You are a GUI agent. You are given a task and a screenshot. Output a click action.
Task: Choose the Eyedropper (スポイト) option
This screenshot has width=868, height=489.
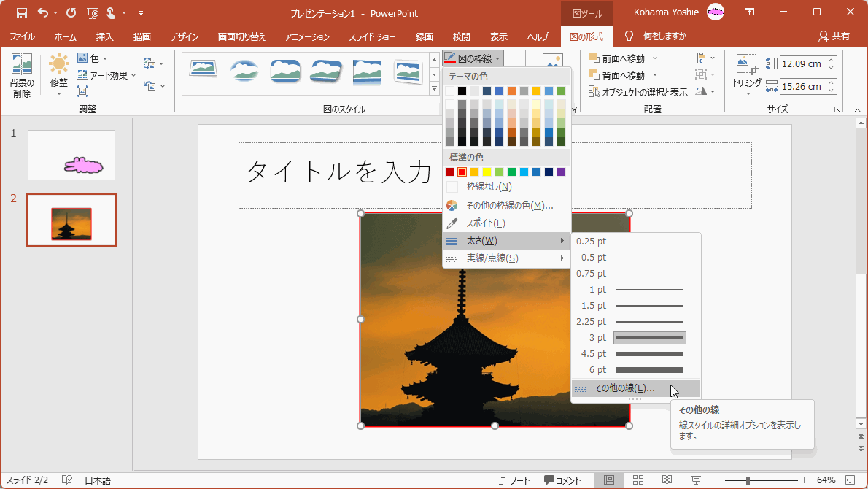(506, 223)
